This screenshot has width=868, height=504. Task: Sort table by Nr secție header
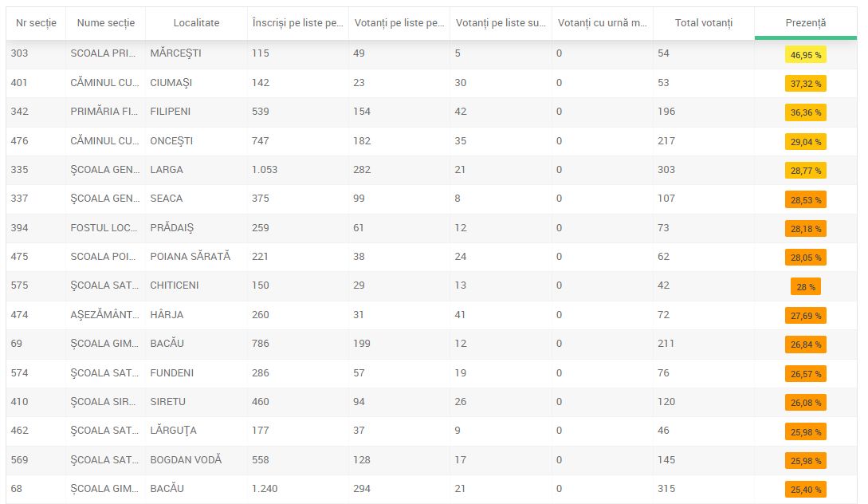36,23
